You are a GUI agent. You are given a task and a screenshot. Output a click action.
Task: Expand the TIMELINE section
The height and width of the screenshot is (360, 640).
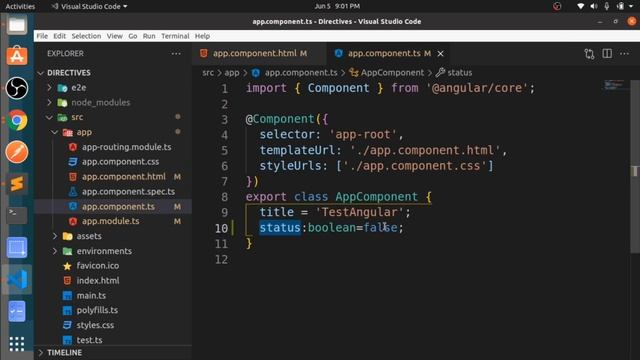click(x=40, y=352)
